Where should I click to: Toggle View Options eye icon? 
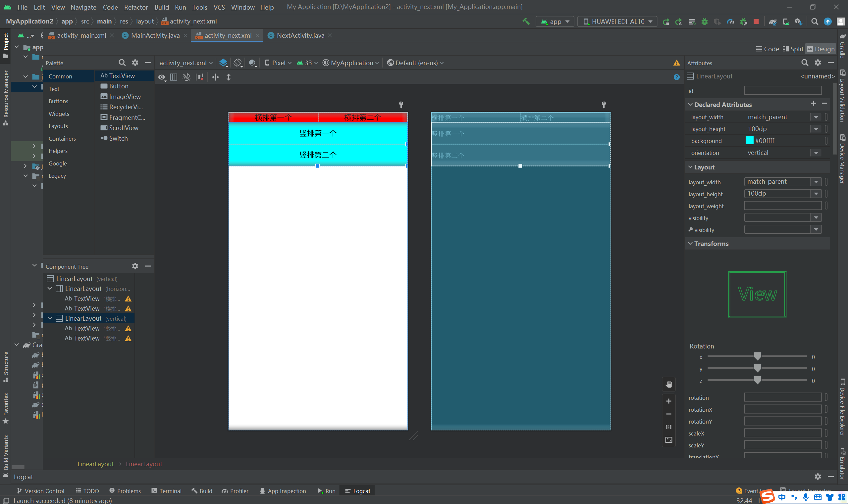click(x=162, y=77)
